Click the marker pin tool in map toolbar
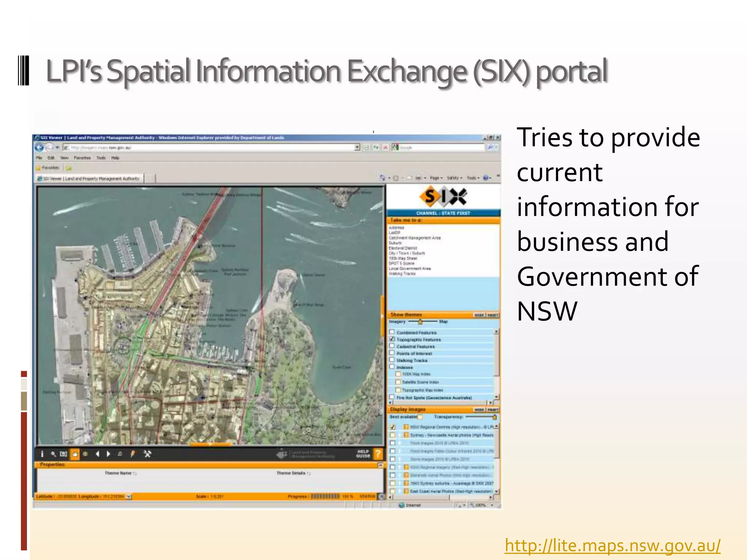 coord(133,454)
